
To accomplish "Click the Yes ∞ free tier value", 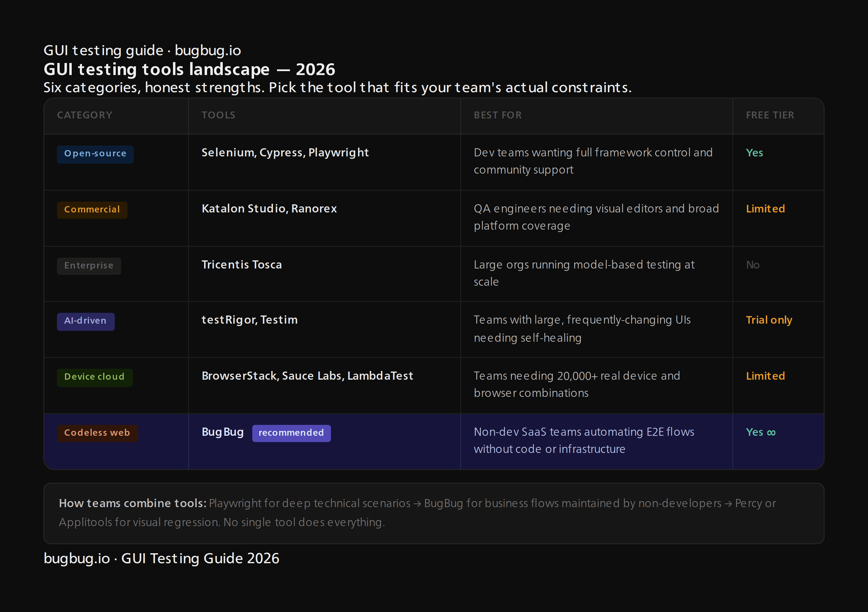I will (x=760, y=432).
